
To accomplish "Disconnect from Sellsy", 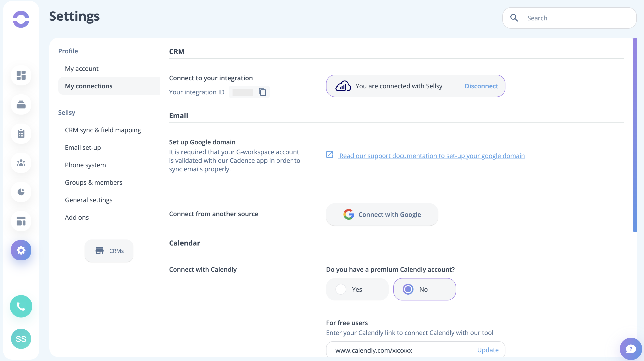I will coord(481,86).
